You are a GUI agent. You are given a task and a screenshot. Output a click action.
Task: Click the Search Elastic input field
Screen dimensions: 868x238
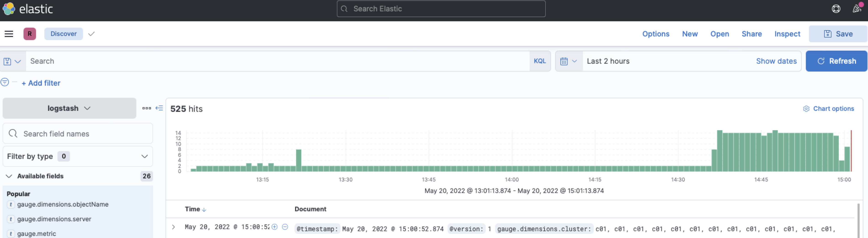pos(441,9)
